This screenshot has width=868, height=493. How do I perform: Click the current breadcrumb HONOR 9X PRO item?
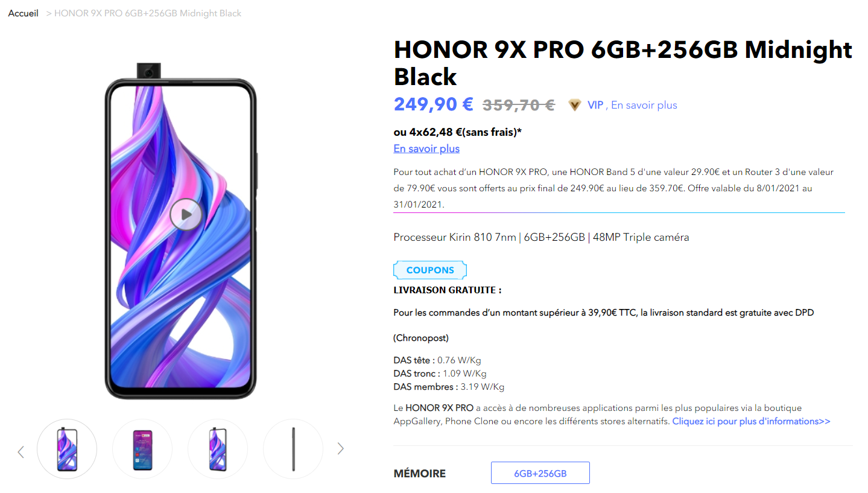(148, 13)
